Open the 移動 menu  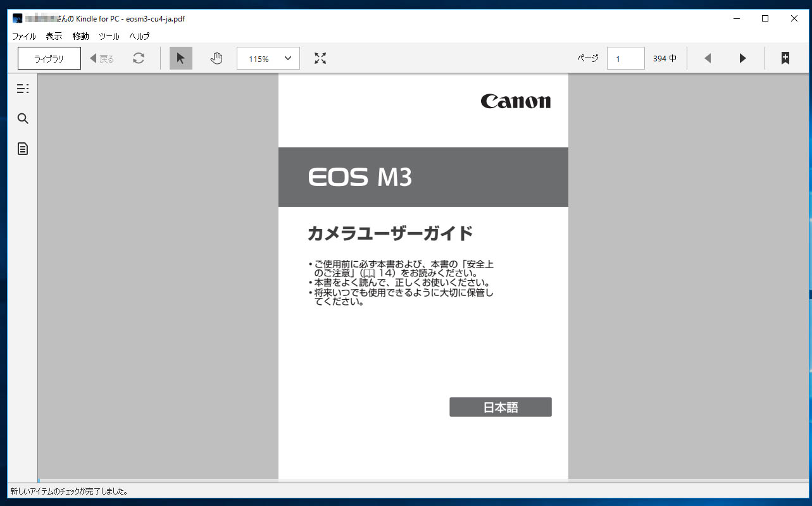[x=80, y=36]
